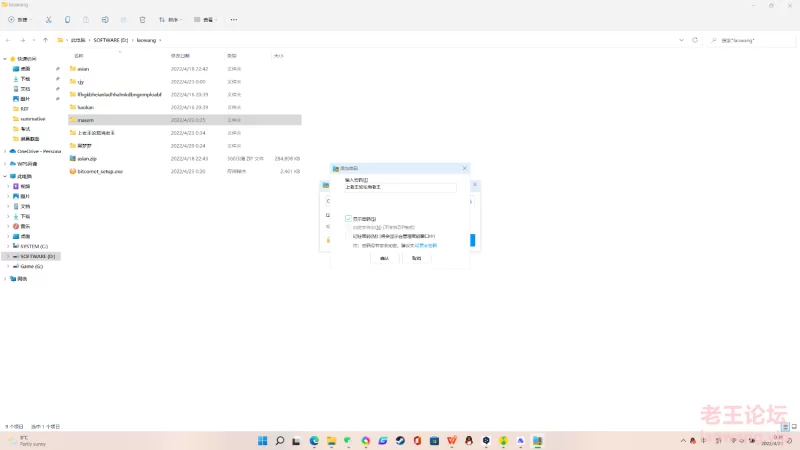Click the Copy icon in Explorer toolbar
This screenshot has width=800, height=450.
coord(68,19)
